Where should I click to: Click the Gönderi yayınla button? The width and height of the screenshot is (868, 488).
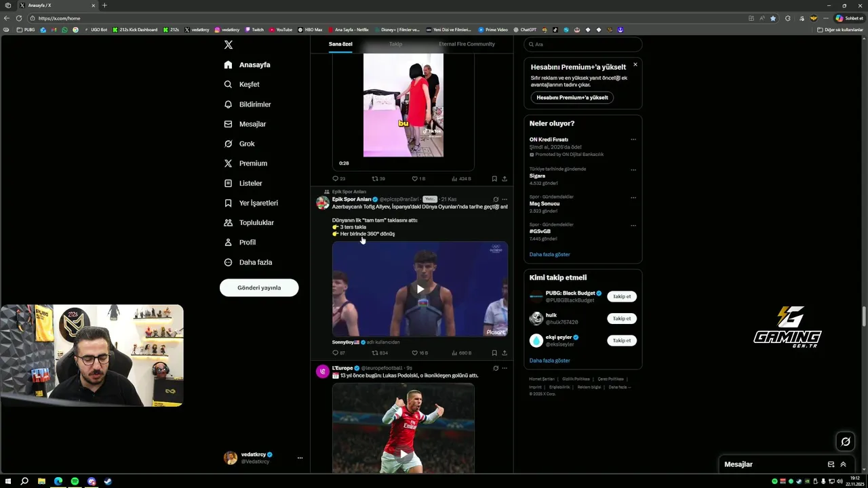(259, 287)
